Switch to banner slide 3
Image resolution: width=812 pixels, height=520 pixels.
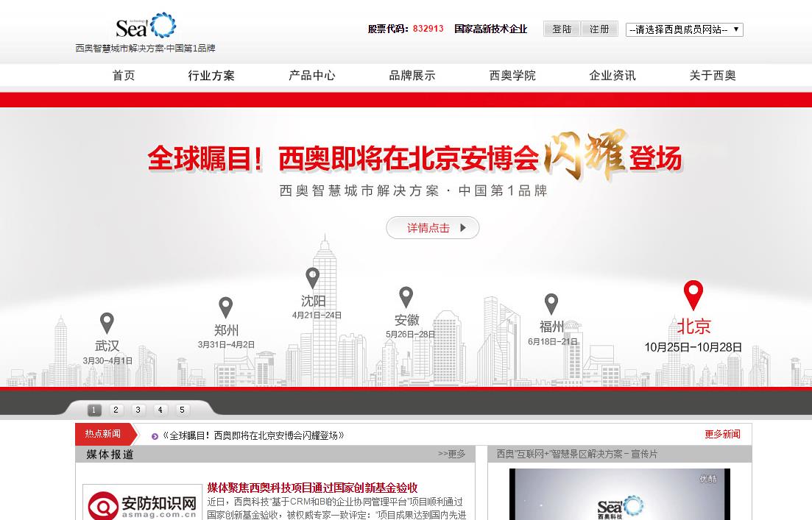click(x=138, y=410)
